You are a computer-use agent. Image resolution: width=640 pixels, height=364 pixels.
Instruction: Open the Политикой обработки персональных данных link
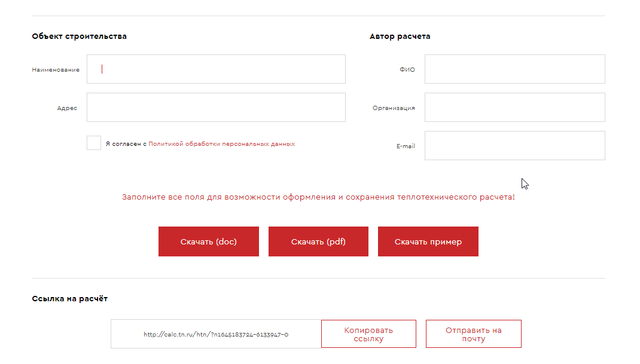point(221,144)
